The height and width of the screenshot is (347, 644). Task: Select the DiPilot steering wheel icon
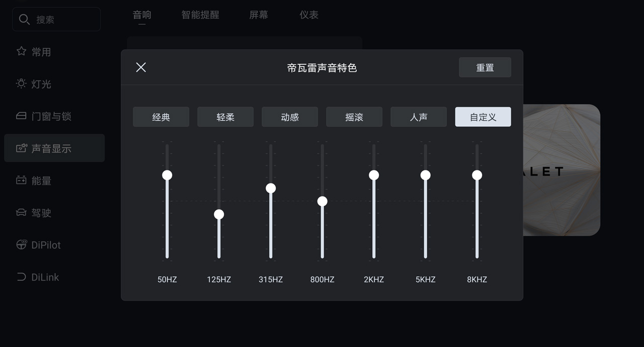(21, 244)
